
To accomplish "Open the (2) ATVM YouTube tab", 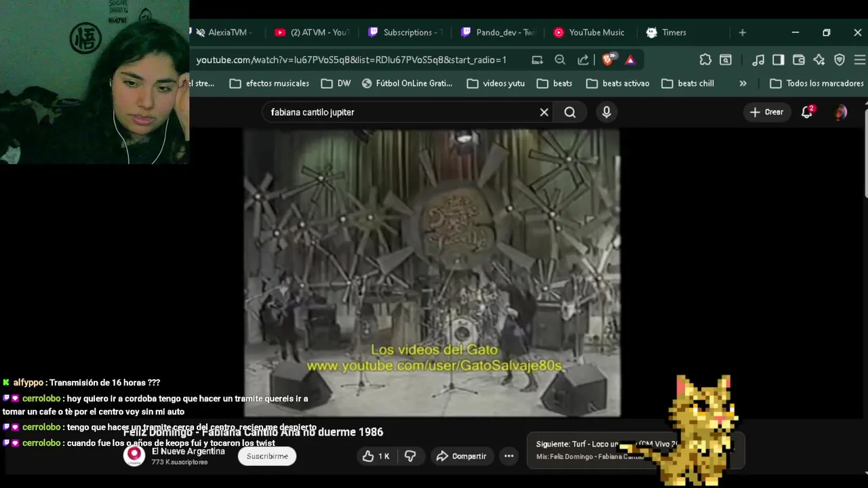I will [312, 33].
